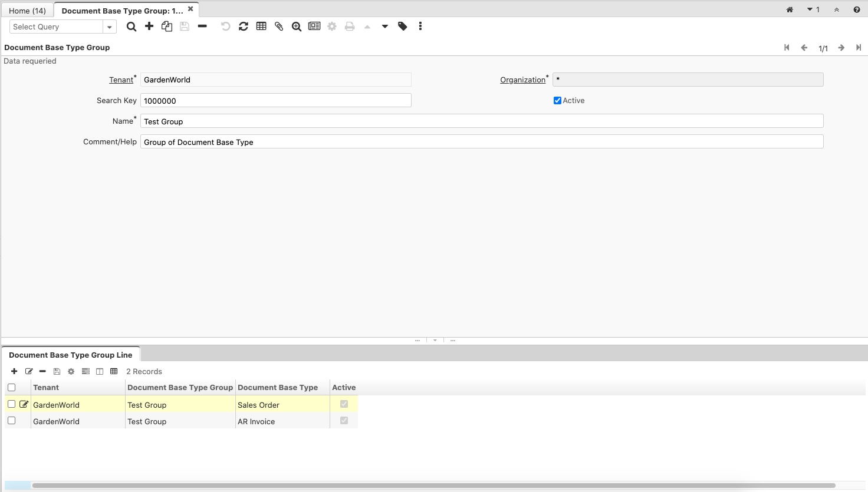The image size is (868, 492).
Task: Click the Zoom Across icon
Action: 297,27
